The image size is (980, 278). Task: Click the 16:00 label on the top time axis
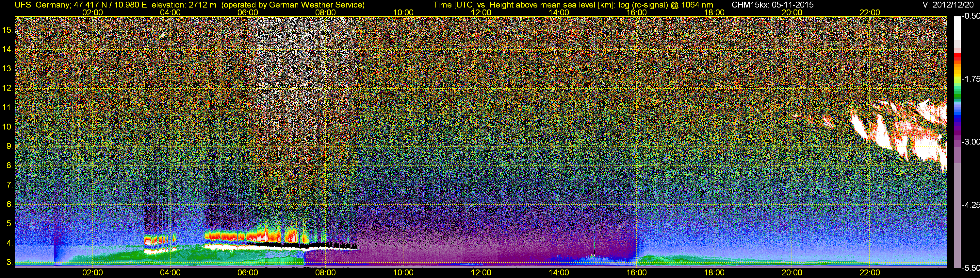pyautogui.click(x=636, y=12)
